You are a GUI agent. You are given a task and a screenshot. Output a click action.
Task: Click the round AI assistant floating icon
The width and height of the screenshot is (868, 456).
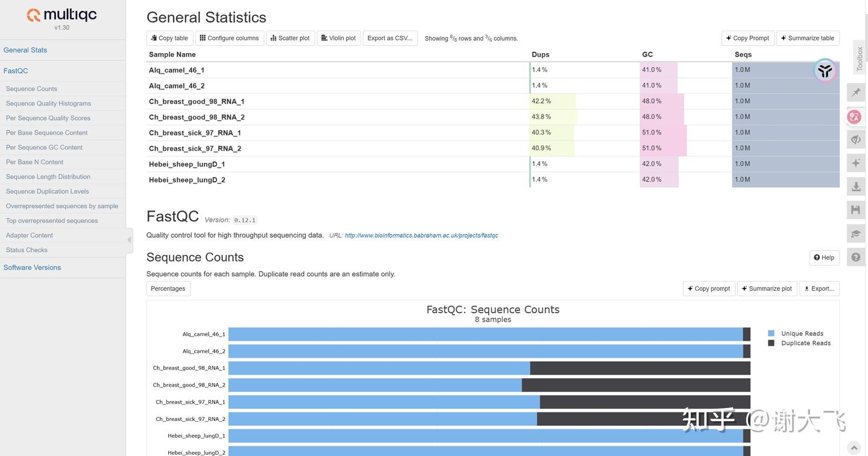pos(825,71)
